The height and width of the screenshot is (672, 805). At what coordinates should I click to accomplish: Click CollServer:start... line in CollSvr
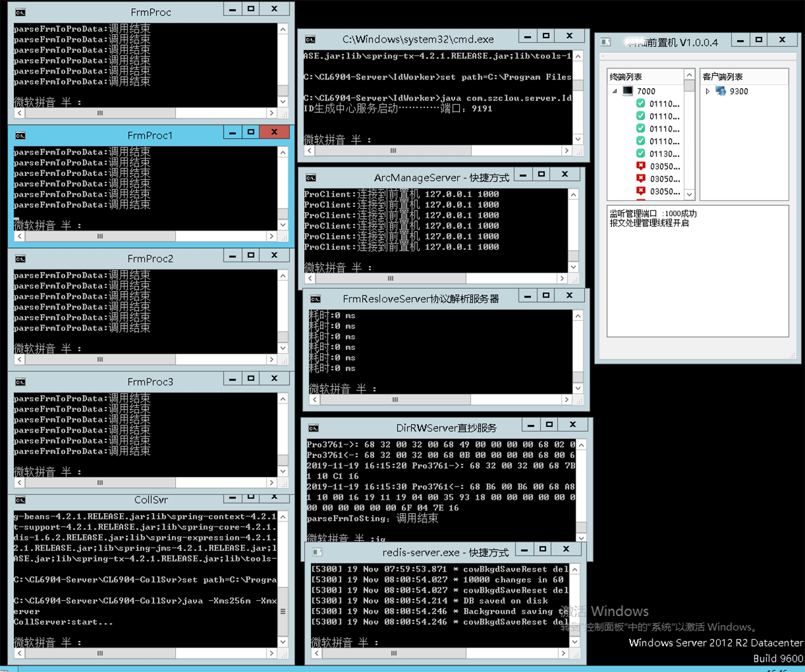[63, 622]
